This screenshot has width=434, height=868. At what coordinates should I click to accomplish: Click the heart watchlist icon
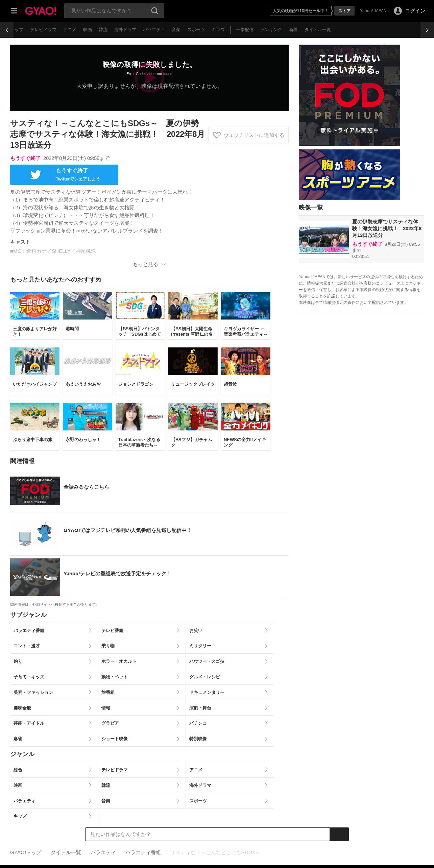pos(216,135)
